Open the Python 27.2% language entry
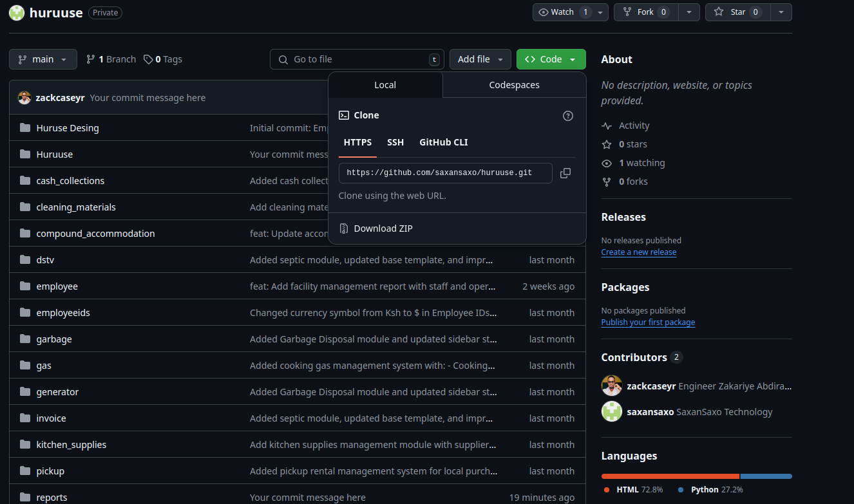Screen dimensions: 854x504 [711, 490]
